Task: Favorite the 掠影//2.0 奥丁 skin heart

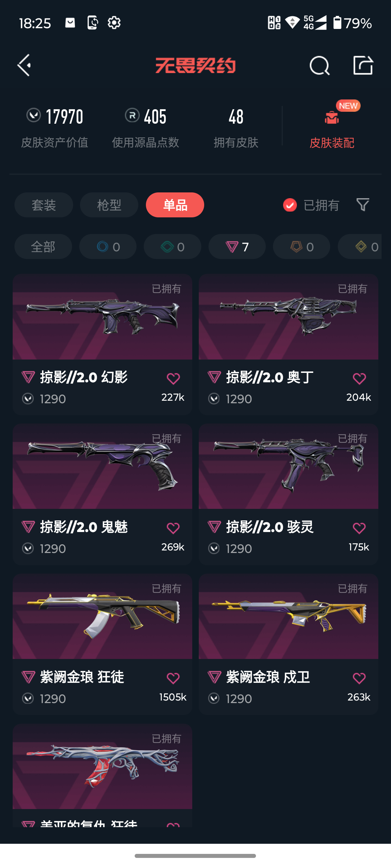Action: 359,379
